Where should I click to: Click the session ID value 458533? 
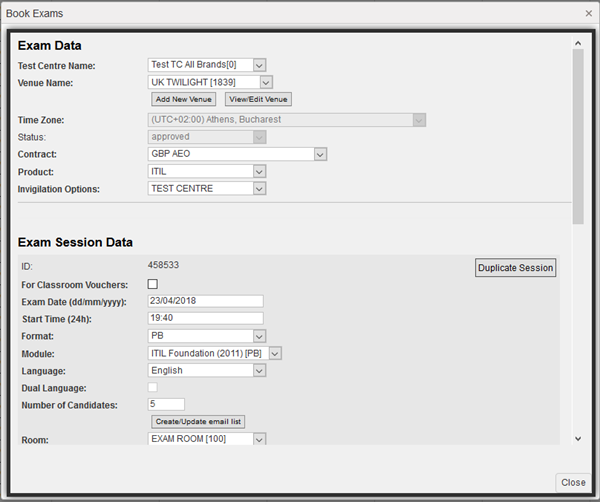coord(163,265)
